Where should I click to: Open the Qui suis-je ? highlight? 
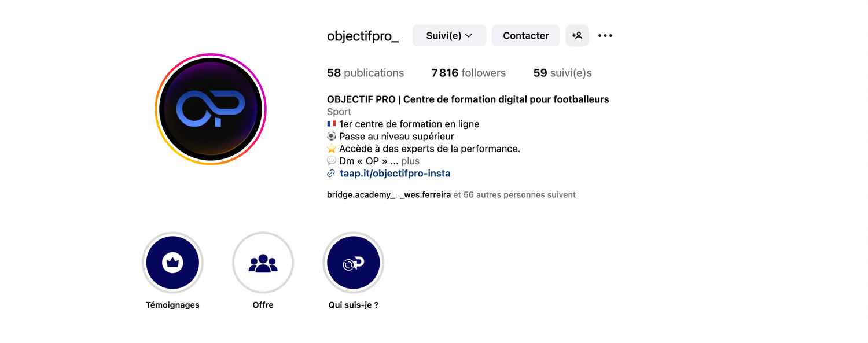click(x=353, y=263)
